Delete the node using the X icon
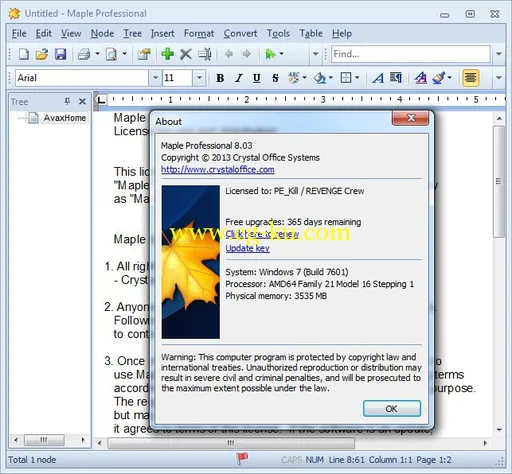512x474 pixels. coord(186,54)
